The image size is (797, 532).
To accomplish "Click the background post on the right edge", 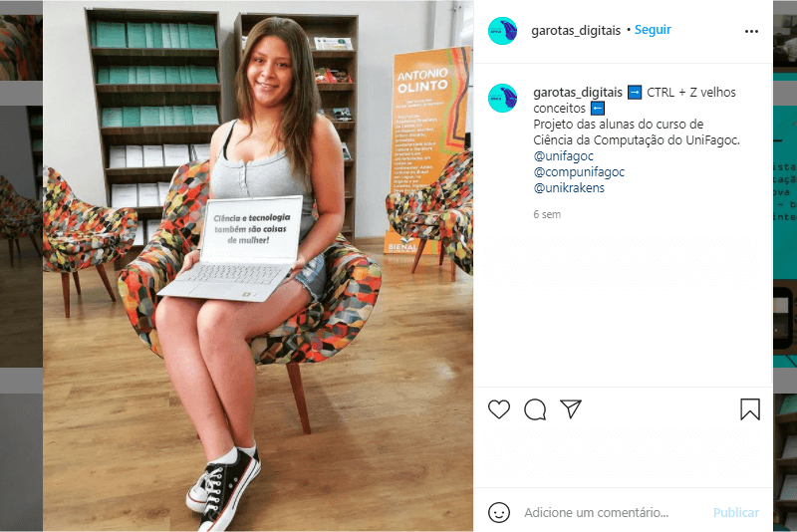I will pos(785,266).
